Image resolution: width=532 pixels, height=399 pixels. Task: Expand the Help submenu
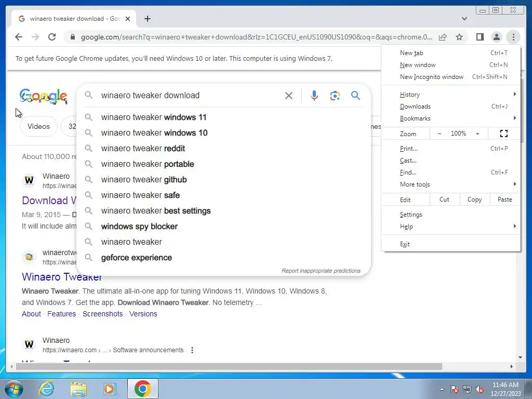tap(451, 227)
